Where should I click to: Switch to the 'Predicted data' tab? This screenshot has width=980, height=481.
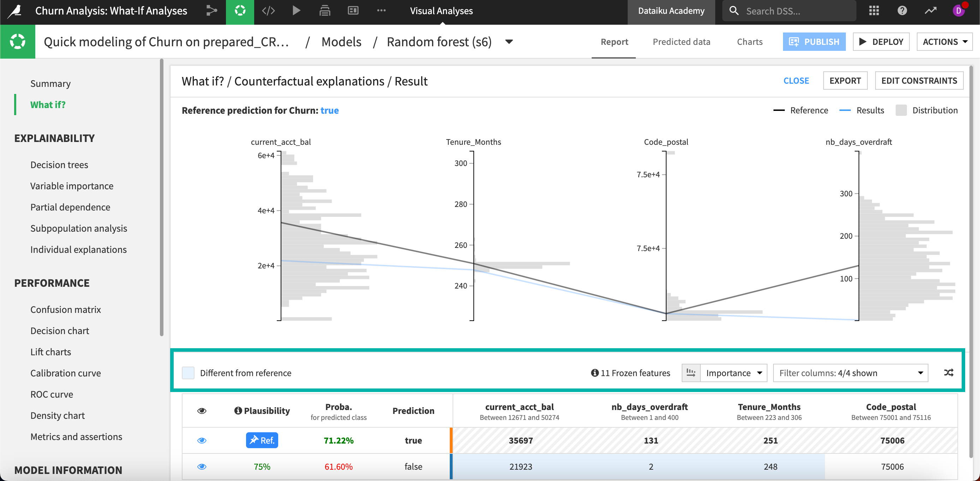click(x=682, y=41)
